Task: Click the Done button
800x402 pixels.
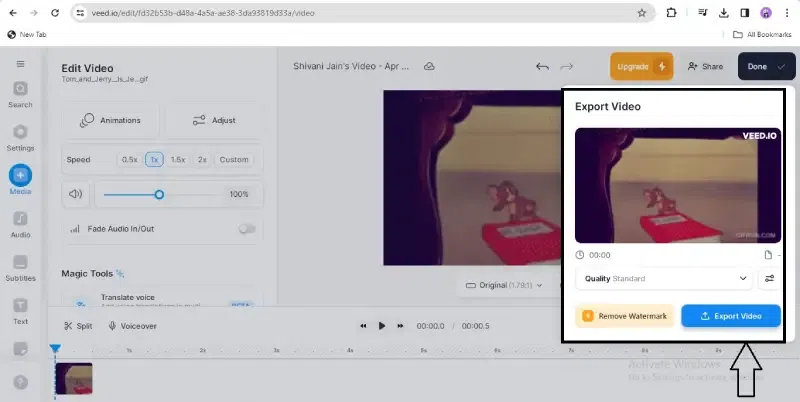Action: [x=766, y=66]
